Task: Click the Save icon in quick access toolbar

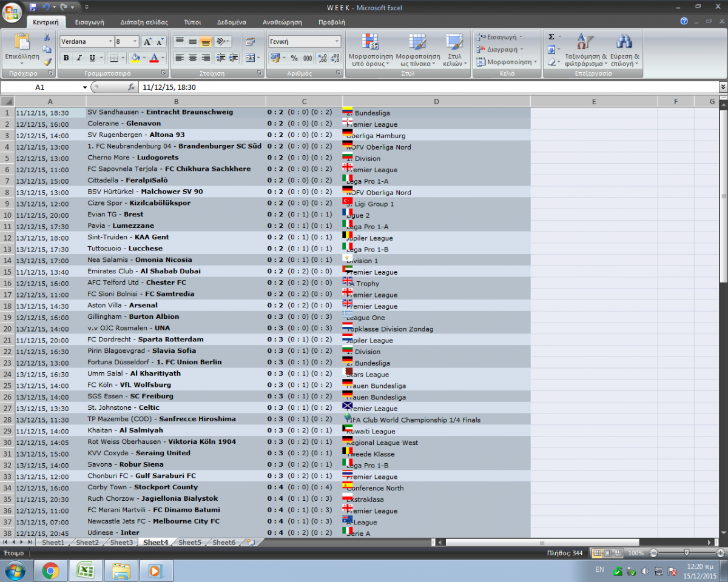Action: pos(33,7)
